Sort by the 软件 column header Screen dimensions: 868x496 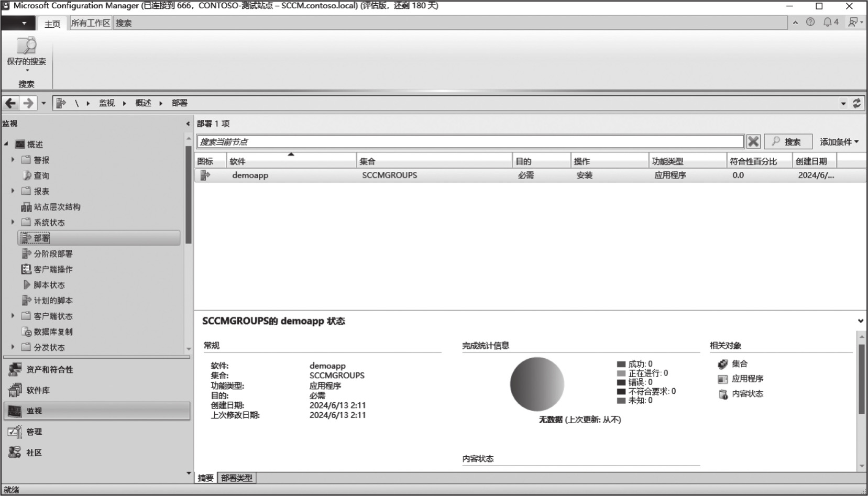point(291,161)
